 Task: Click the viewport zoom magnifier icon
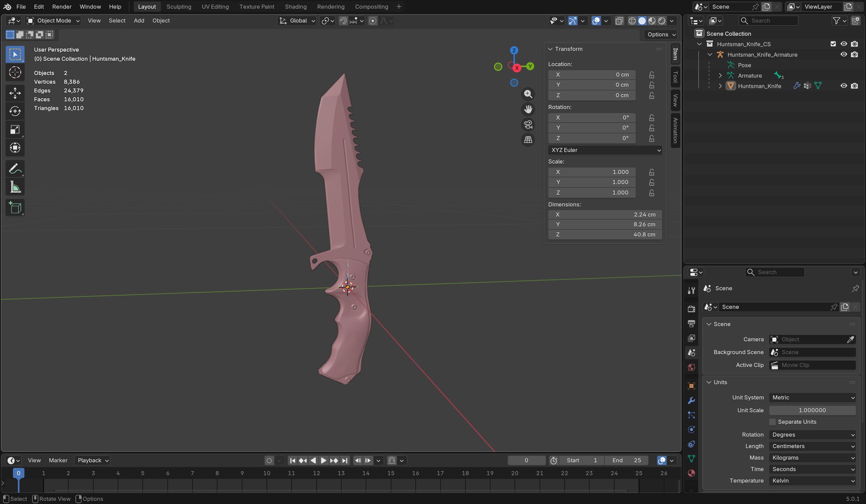528,94
